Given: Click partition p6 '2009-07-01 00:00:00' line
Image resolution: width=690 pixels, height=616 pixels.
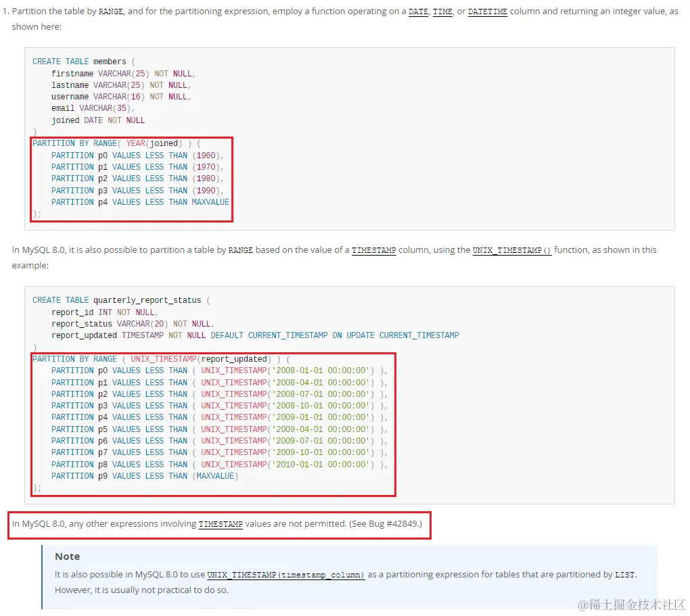Looking at the screenshot, I should 219,441.
